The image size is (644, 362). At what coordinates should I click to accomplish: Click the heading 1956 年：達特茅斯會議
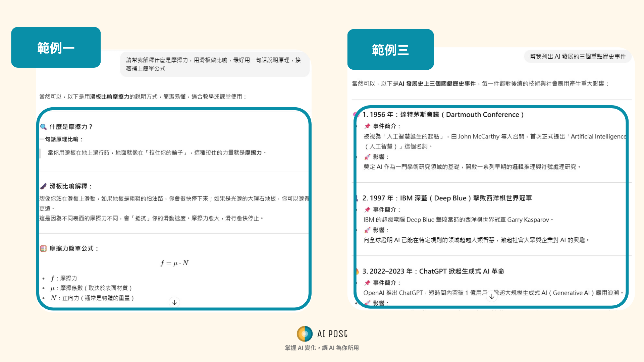(x=443, y=115)
